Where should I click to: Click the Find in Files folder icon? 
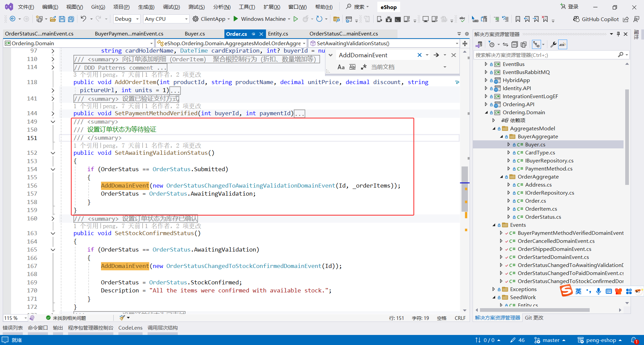pyautogui.click(x=336, y=19)
